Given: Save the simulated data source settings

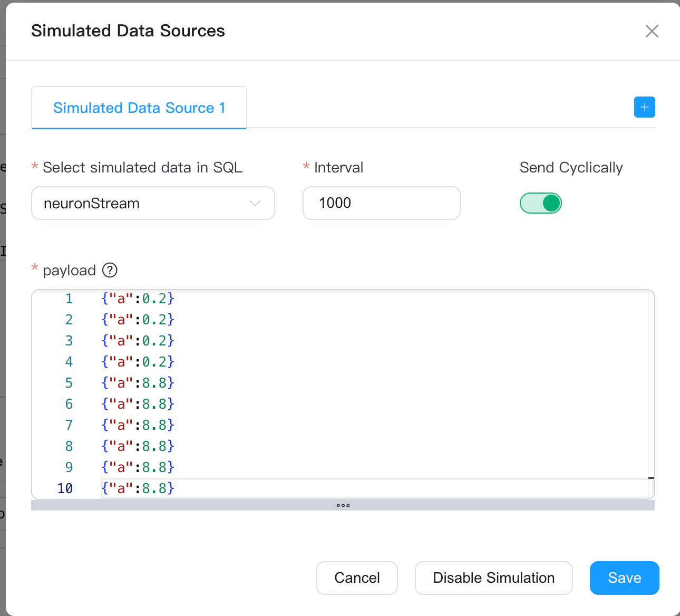Looking at the screenshot, I should click(x=624, y=578).
